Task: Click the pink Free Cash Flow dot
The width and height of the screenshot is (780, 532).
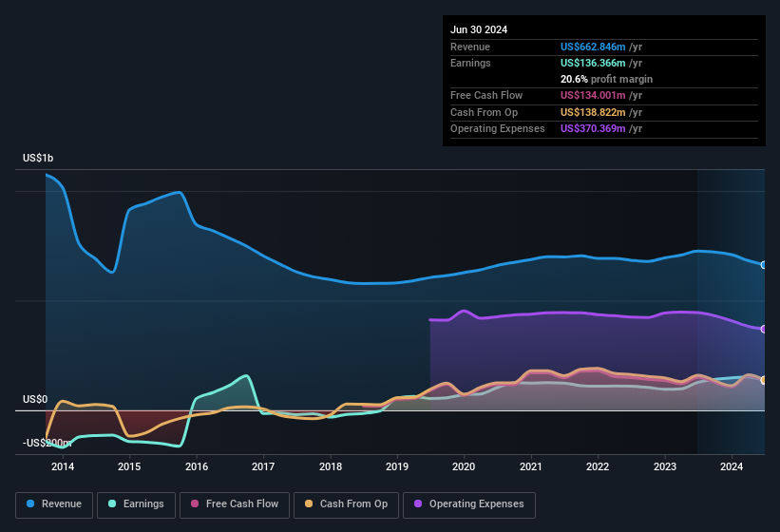Action: pos(195,504)
